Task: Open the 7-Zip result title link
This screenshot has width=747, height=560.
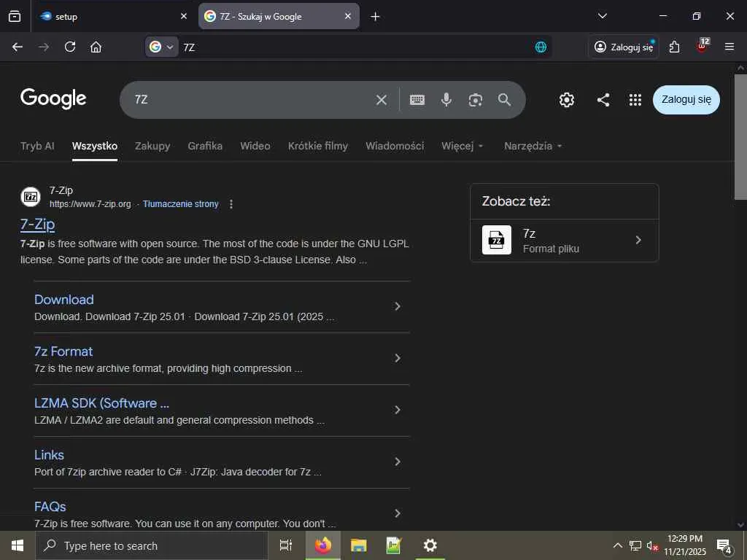Action: tap(38, 224)
